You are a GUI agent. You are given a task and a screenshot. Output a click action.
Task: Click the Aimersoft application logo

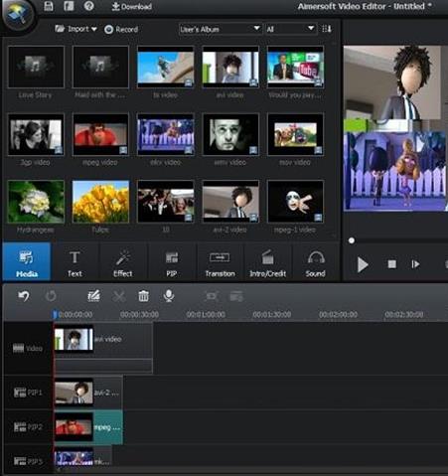[18, 15]
